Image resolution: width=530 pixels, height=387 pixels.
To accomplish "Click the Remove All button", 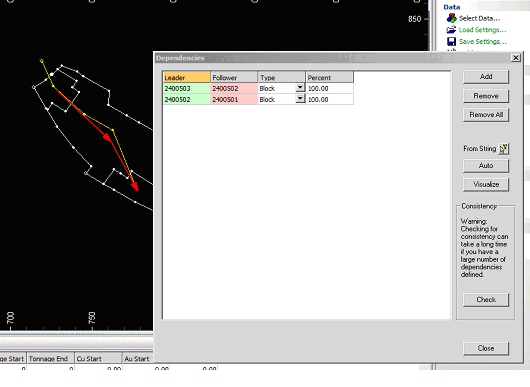I will (x=486, y=115).
